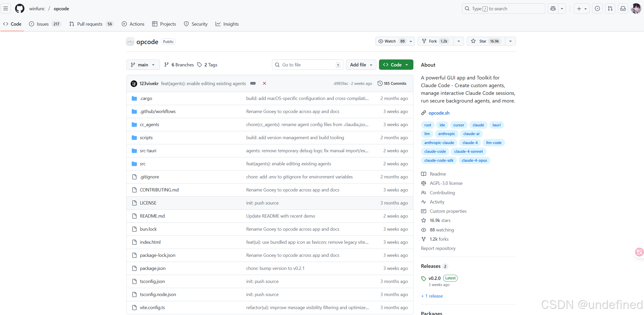Open the package.json file
Viewport: 644px width, 315px height.
[153, 268]
